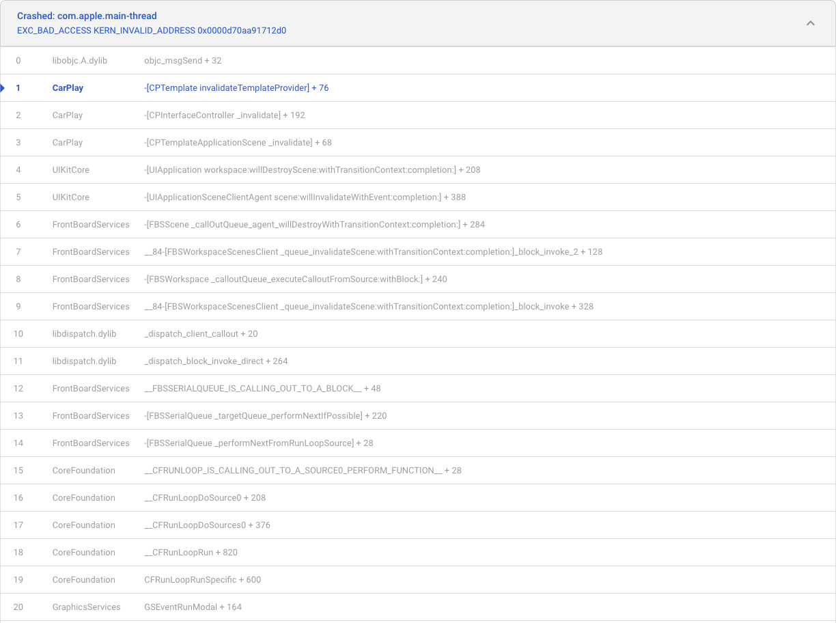The height and width of the screenshot is (623, 840).
Task: Click __FBSSERIALQUEUE_IS_CALLING_OUT_TO_A_BLOCK__ frame
Action: [x=262, y=389]
